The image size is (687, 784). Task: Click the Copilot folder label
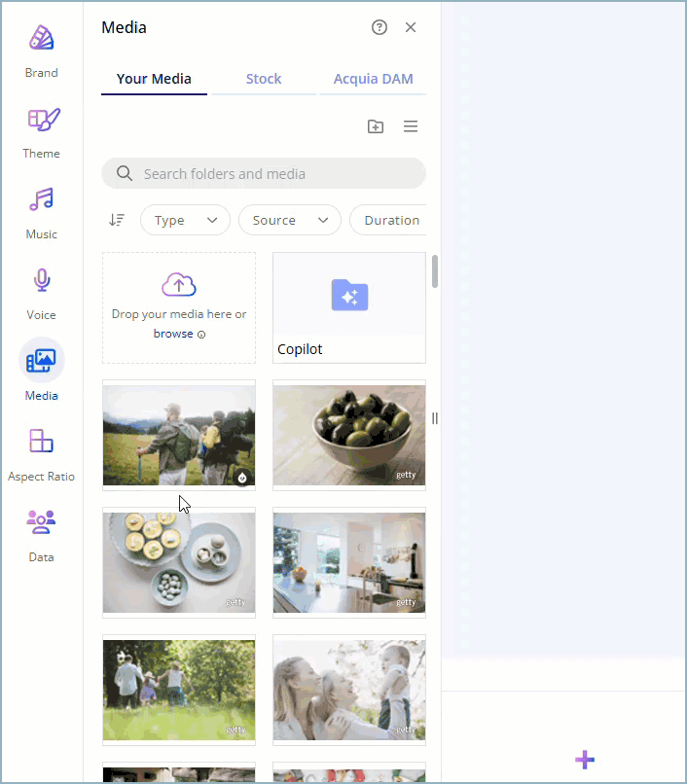pos(300,349)
